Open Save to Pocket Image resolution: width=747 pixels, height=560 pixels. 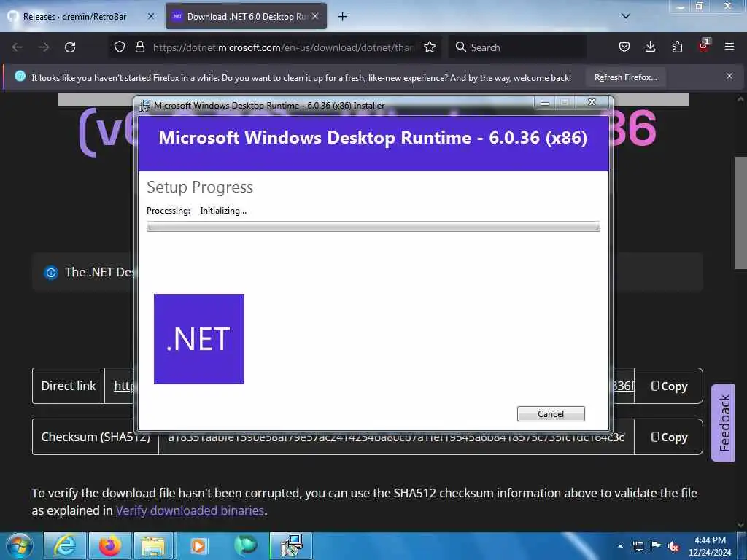(x=624, y=47)
